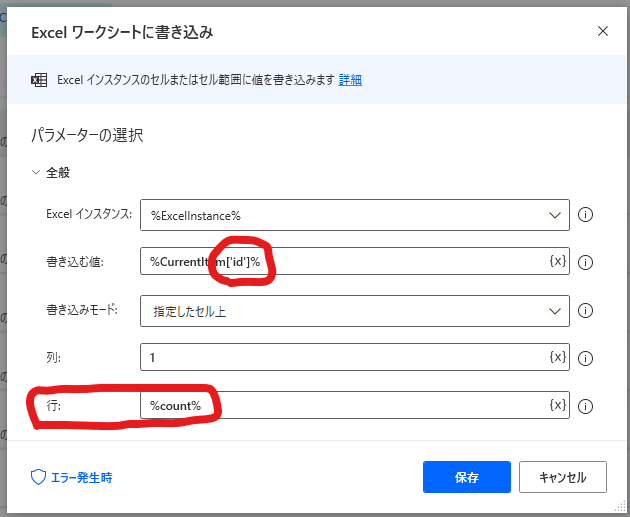Open the 書き込みモード dropdown

tap(355, 311)
